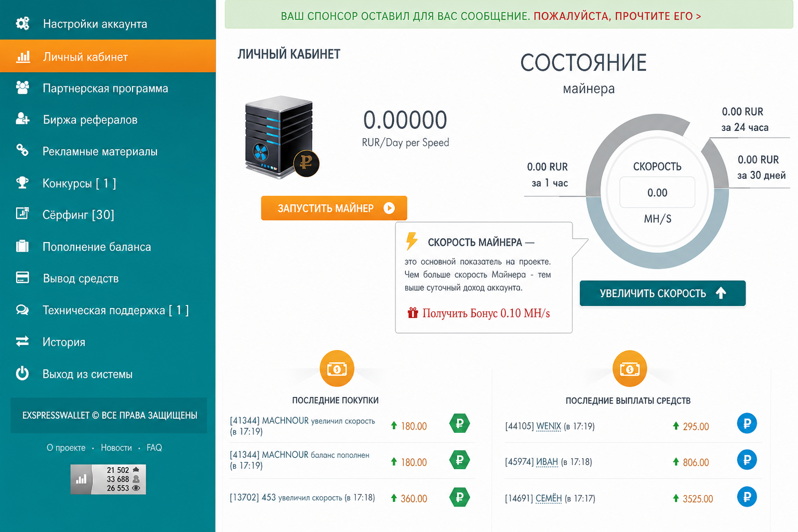This screenshot has height=532, width=798.
Task: Click the orange money icon above Последние покупки
Action: [337, 369]
